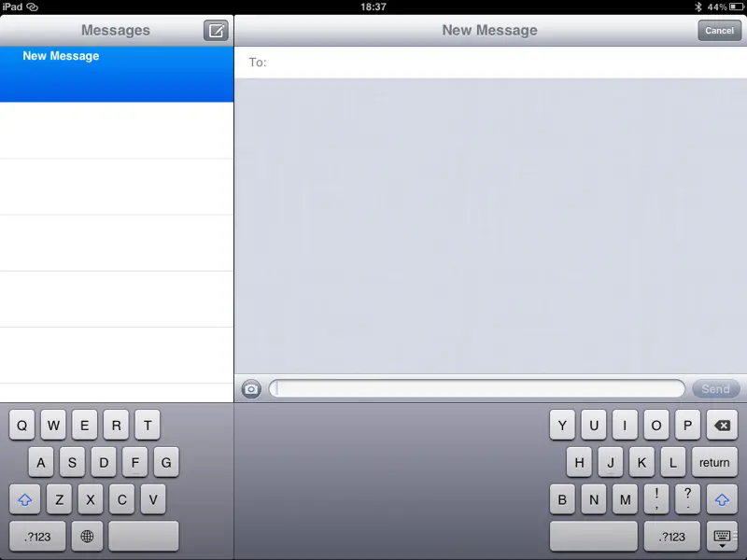Tap the compose new message icon
The width and height of the screenshot is (747, 560).
pyautogui.click(x=216, y=31)
